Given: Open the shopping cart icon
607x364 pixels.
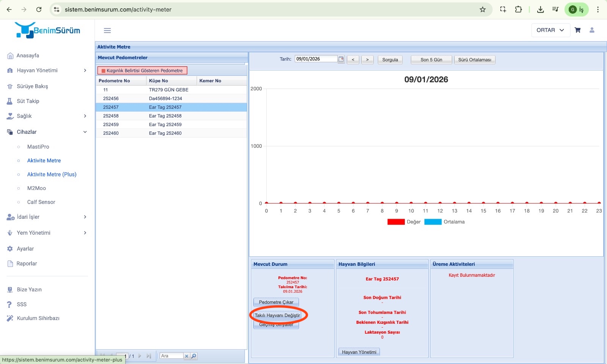Looking at the screenshot, I should [x=577, y=30].
